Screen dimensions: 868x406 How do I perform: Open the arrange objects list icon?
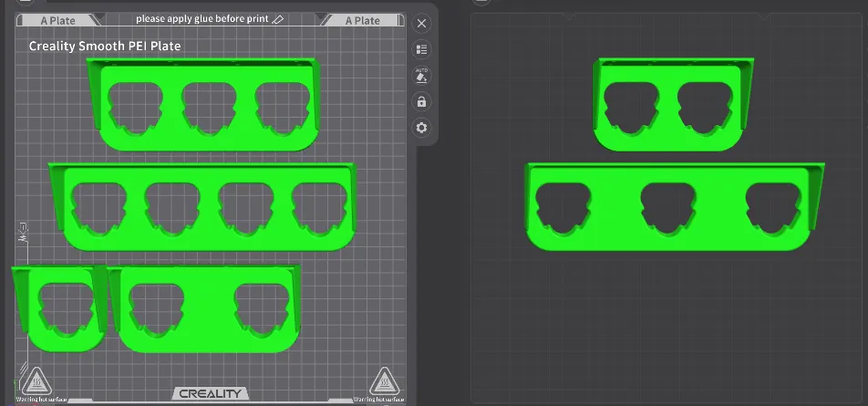tap(421, 49)
